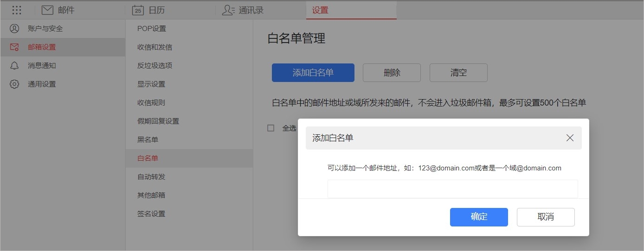Click the email address input field

pyautogui.click(x=452, y=189)
